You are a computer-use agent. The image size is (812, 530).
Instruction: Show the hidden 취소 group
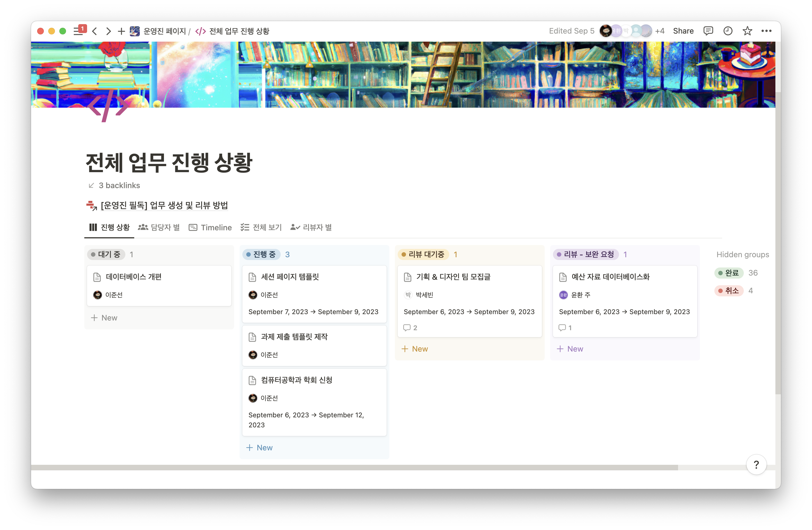(729, 291)
